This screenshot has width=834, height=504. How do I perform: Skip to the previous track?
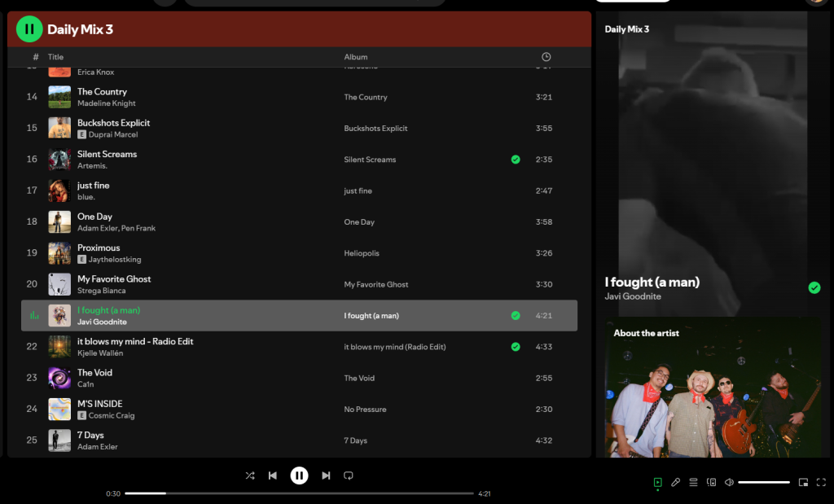[272, 476]
